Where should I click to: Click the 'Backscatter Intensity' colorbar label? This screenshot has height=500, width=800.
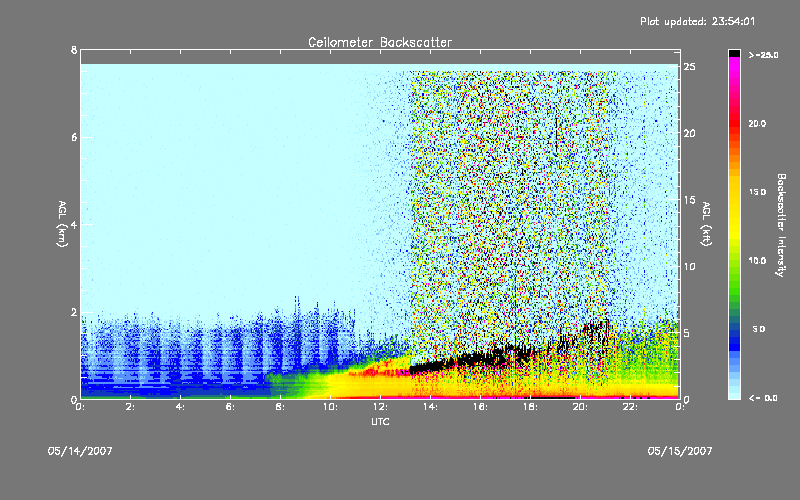(x=781, y=225)
